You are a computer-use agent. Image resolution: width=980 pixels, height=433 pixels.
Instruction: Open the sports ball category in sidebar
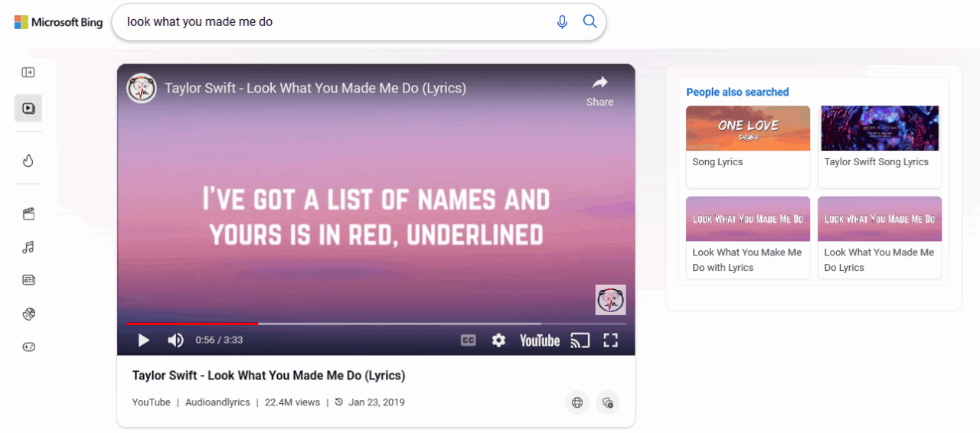click(28, 314)
